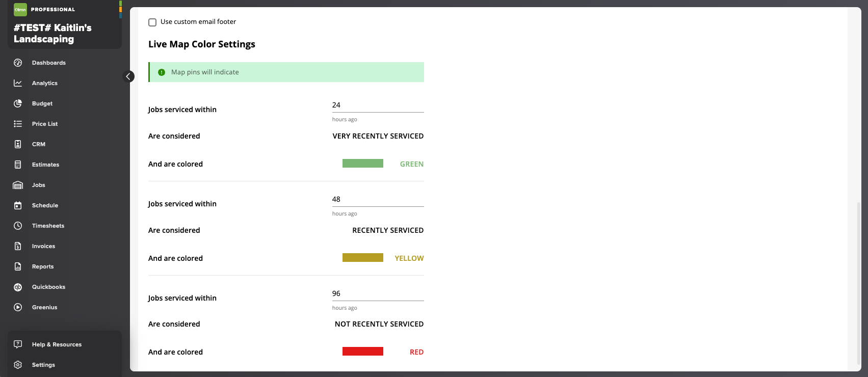The width and height of the screenshot is (868, 377).
Task: Click the PROFESSIONAL plan label
Action: point(53,9)
